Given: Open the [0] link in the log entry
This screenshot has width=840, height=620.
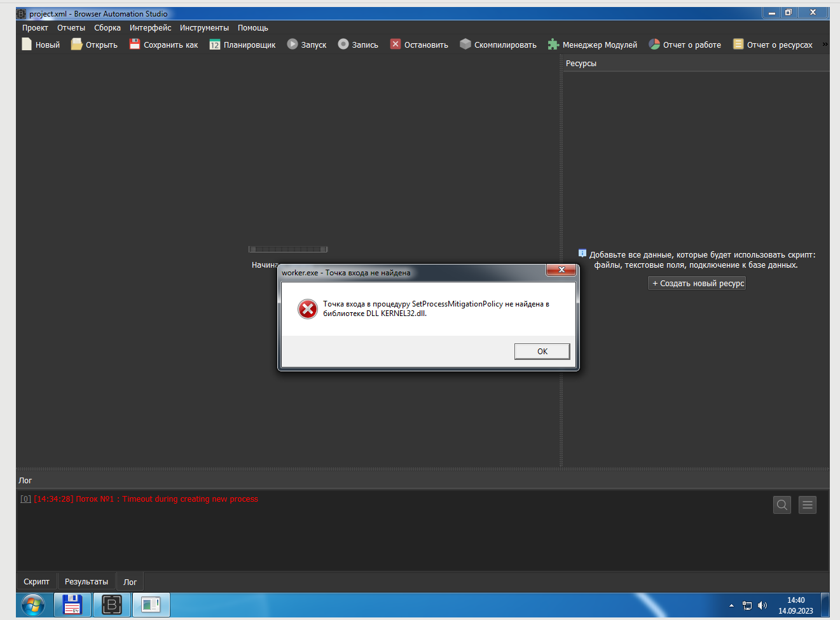Looking at the screenshot, I should [x=25, y=499].
